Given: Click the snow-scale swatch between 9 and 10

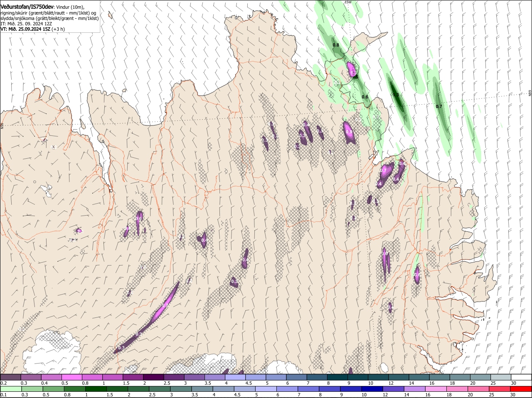Looking at the screenshot, I should pyautogui.click(x=357, y=377).
